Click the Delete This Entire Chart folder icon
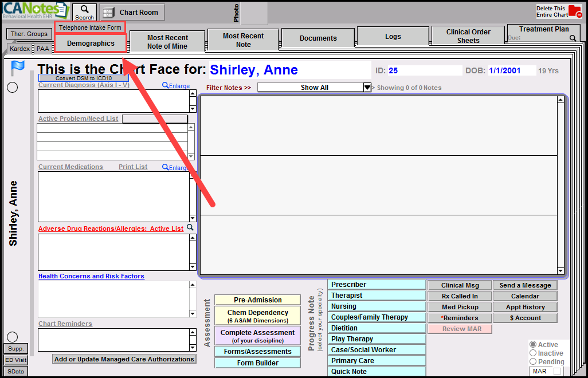Image resolution: width=588 pixels, height=378 pixels. click(574, 12)
